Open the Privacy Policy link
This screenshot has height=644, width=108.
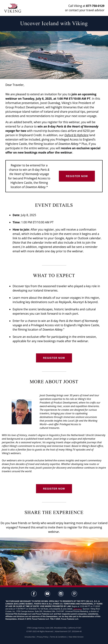coord(43,637)
